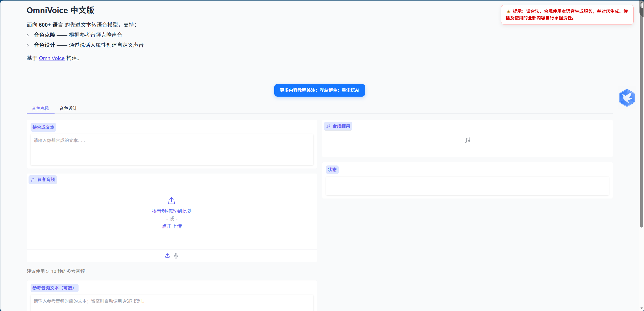Click the 参考音频 label

click(x=43, y=180)
